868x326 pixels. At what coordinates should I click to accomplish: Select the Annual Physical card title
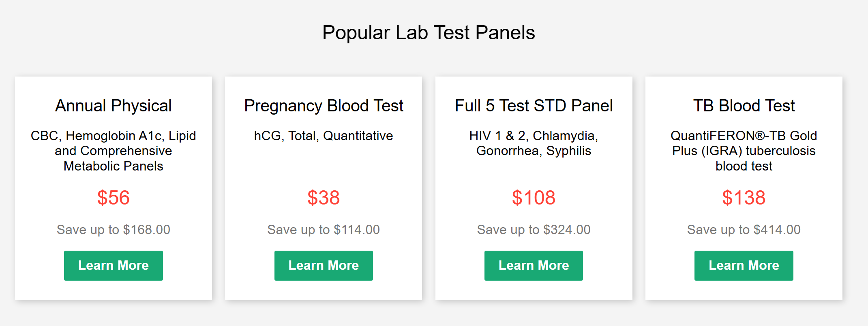(114, 106)
